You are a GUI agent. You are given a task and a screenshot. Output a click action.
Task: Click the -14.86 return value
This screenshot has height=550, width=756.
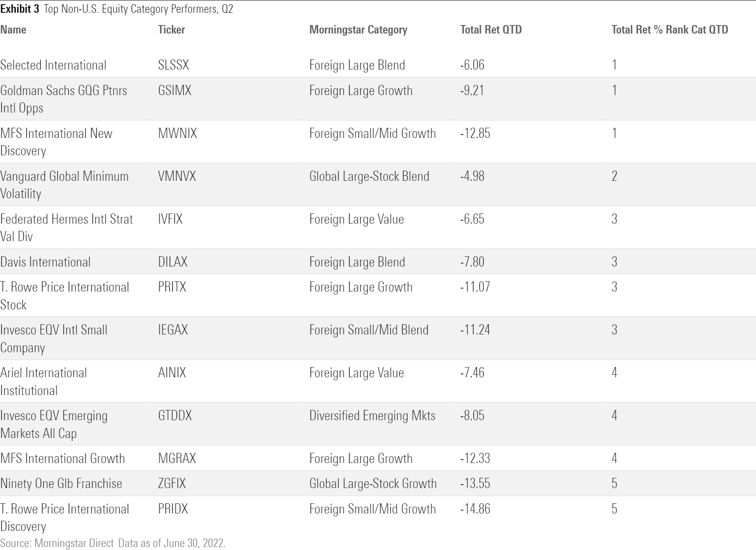(475, 509)
